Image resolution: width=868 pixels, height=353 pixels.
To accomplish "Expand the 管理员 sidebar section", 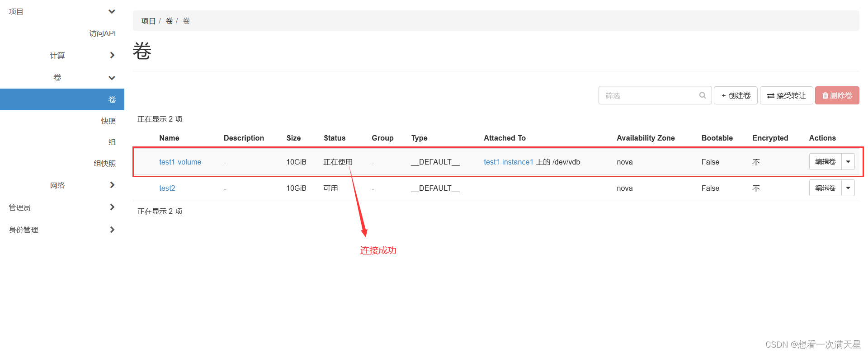I will [112, 207].
